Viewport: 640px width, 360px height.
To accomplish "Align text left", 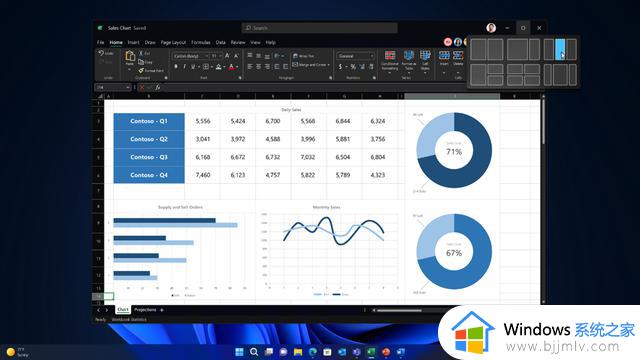I will pos(250,67).
